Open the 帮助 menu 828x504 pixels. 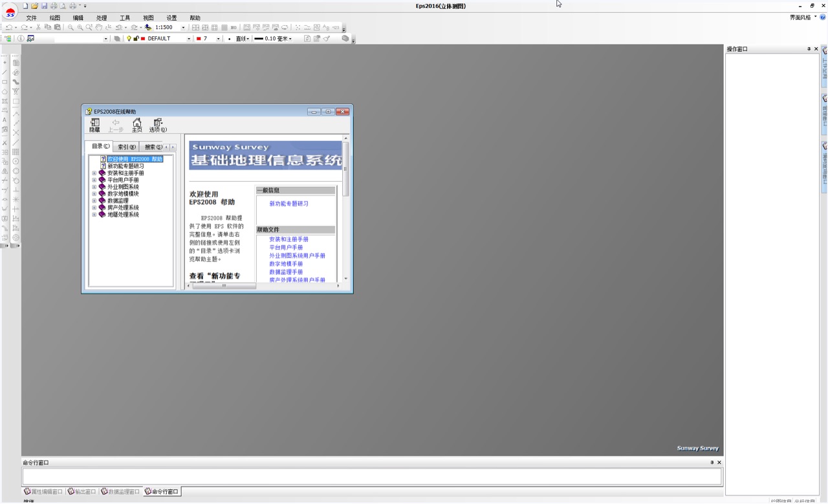coord(195,18)
